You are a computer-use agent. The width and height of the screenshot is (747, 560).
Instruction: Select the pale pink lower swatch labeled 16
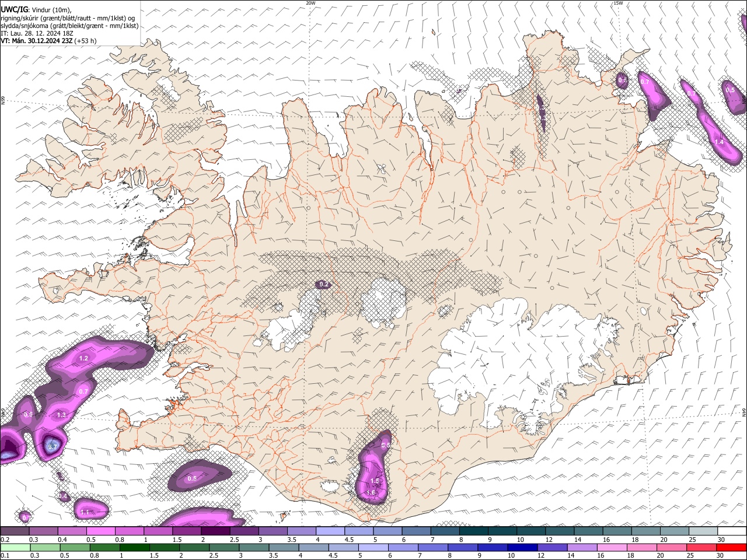pos(612,547)
